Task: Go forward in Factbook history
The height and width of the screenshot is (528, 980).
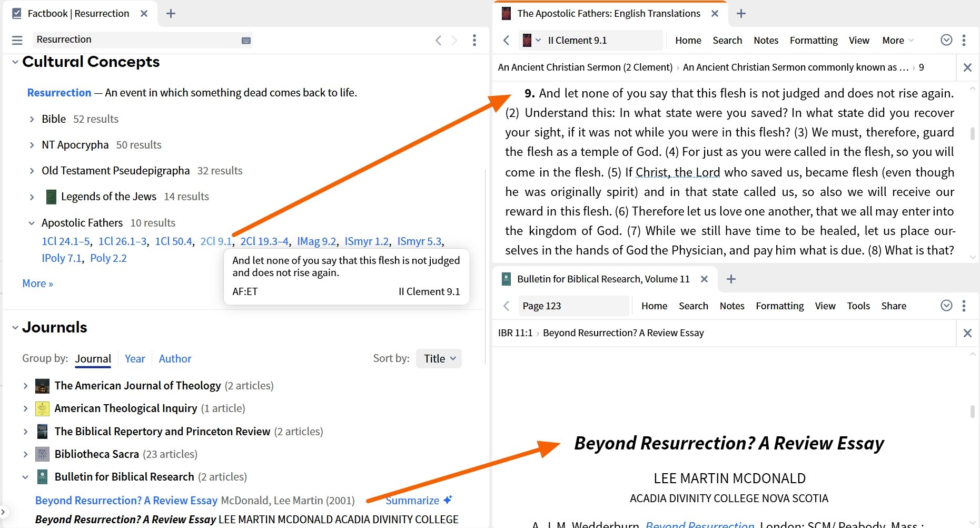Action: 454,40
